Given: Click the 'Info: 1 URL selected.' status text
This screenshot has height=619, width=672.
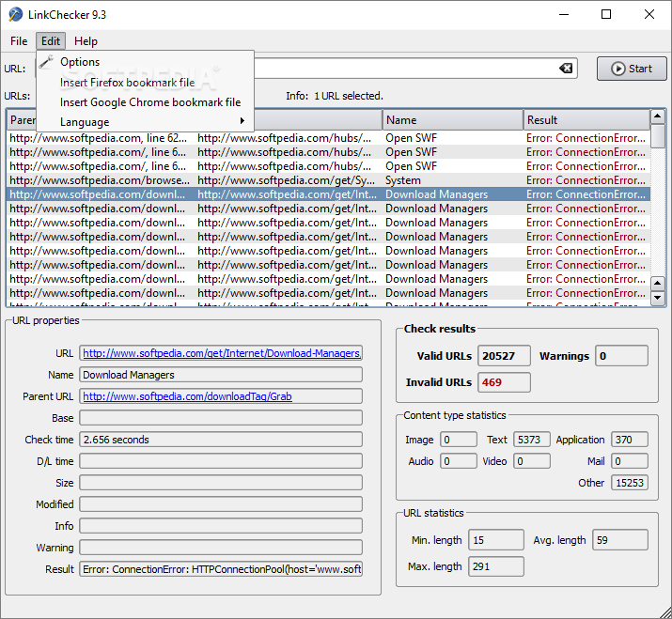Looking at the screenshot, I should [335, 96].
